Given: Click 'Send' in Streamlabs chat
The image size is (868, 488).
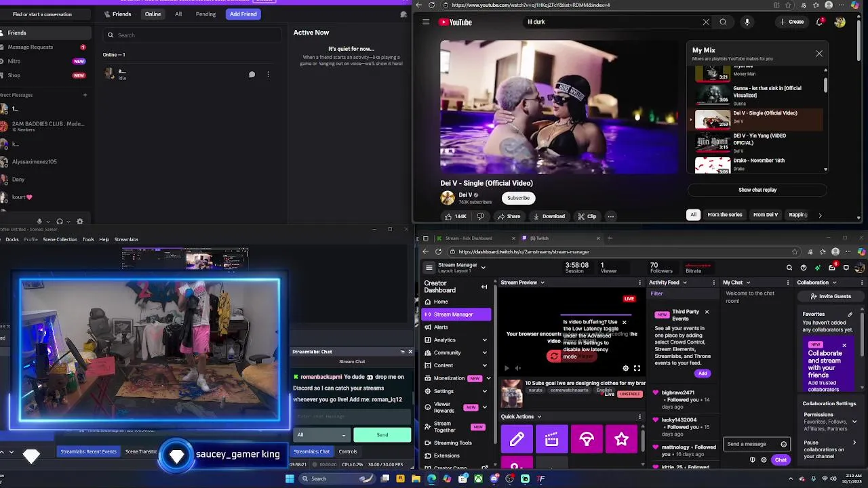Looking at the screenshot, I should (x=382, y=434).
